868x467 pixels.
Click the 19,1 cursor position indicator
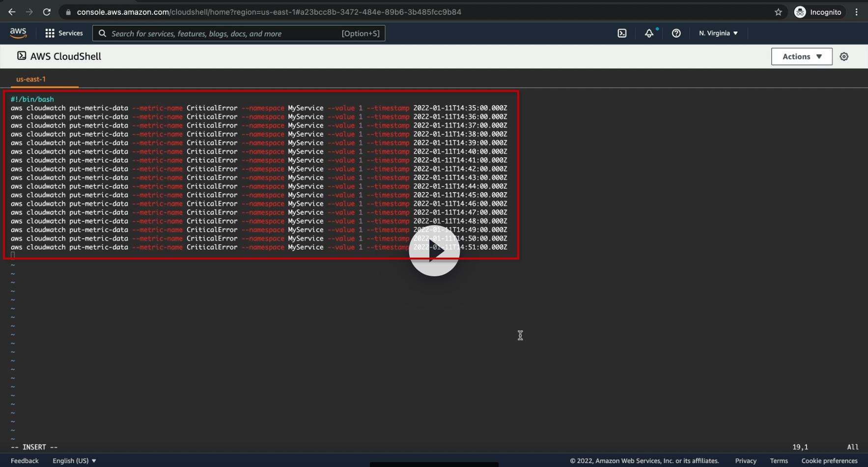800,447
